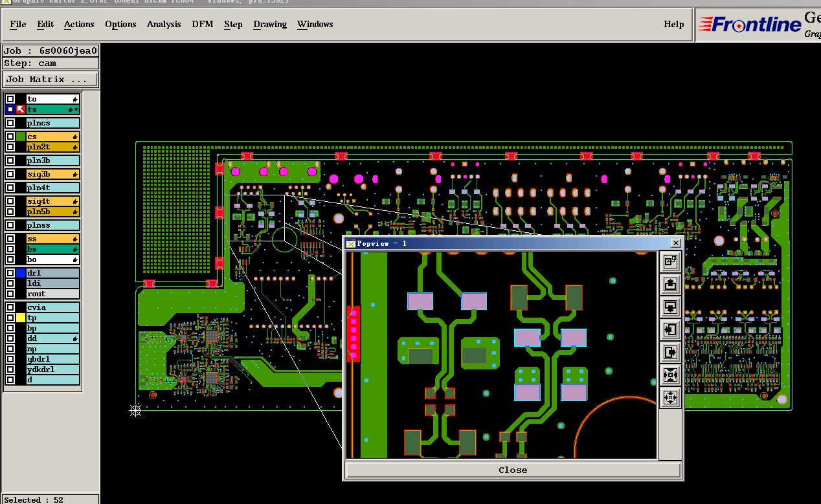
Task: Click the datum origin marker on canvas
Action: [x=135, y=410]
